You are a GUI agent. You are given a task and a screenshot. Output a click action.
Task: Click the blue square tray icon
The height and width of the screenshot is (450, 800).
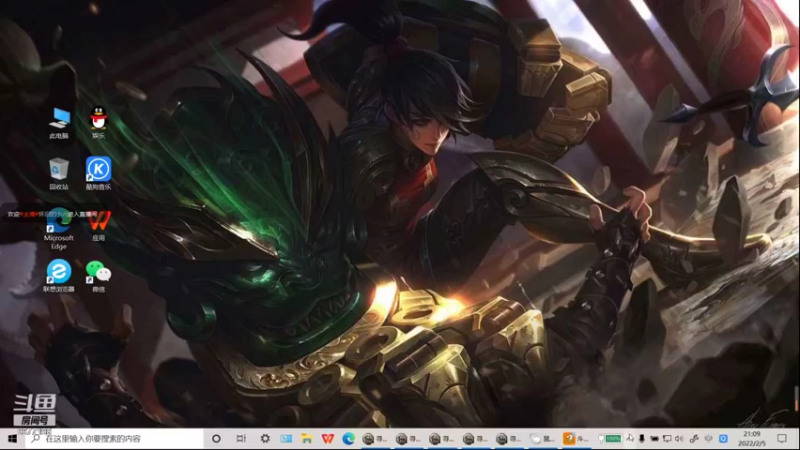(x=723, y=438)
